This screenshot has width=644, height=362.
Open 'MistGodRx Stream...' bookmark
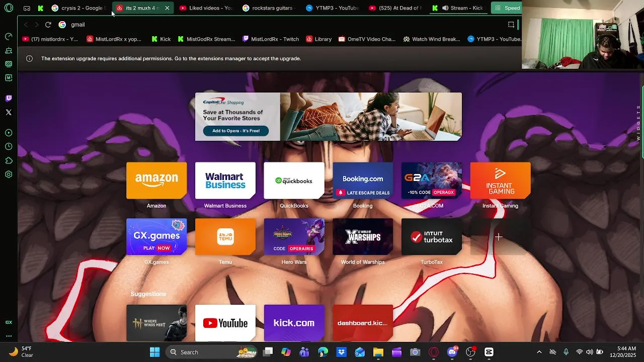point(206,39)
